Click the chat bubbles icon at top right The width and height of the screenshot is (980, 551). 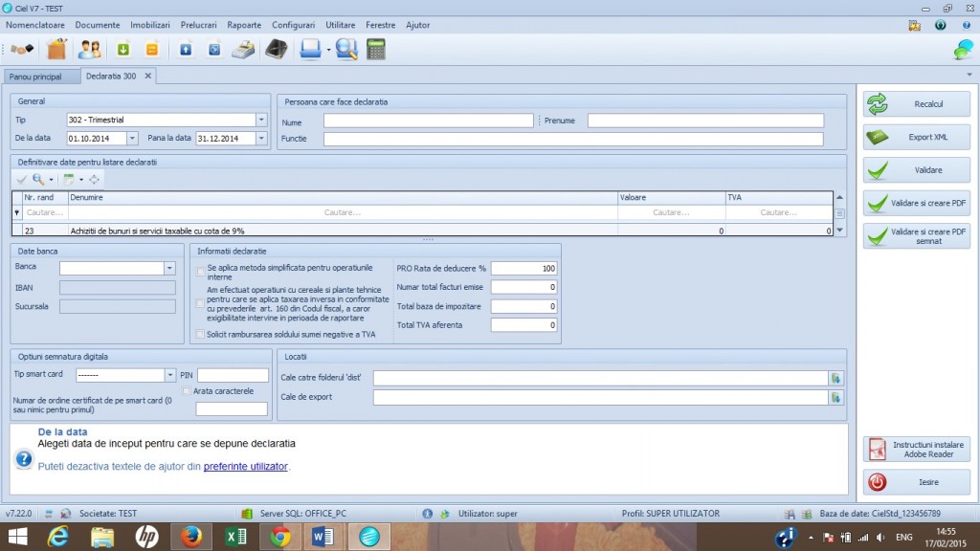(x=963, y=50)
